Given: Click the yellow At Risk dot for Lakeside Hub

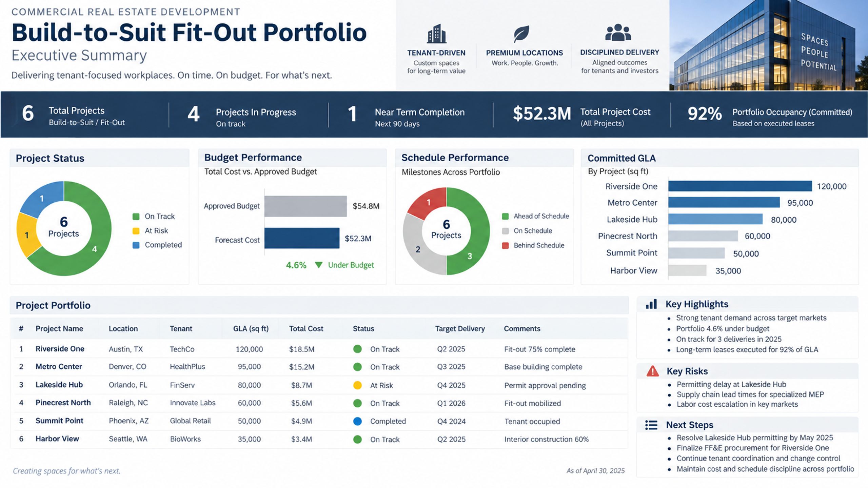Looking at the screenshot, I should [357, 385].
